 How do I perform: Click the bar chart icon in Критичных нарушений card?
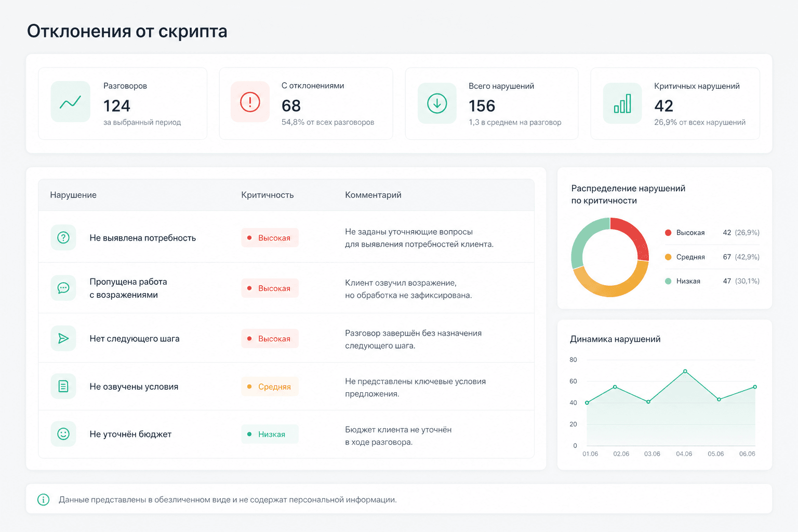click(622, 103)
